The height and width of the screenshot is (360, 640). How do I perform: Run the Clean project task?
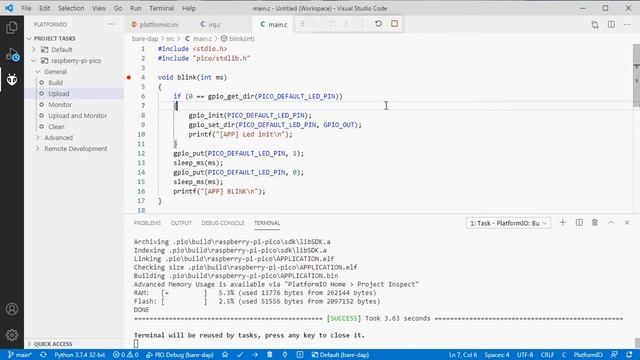tap(56, 127)
